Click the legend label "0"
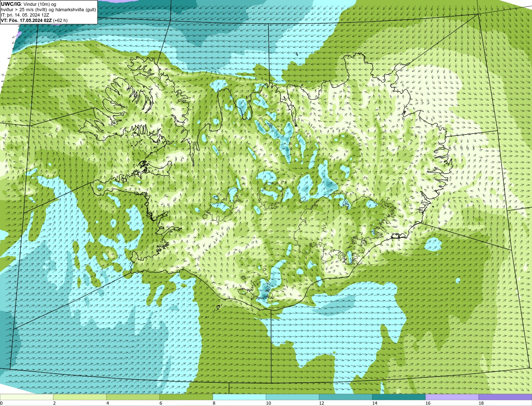532x406 pixels. coord(1,403)
